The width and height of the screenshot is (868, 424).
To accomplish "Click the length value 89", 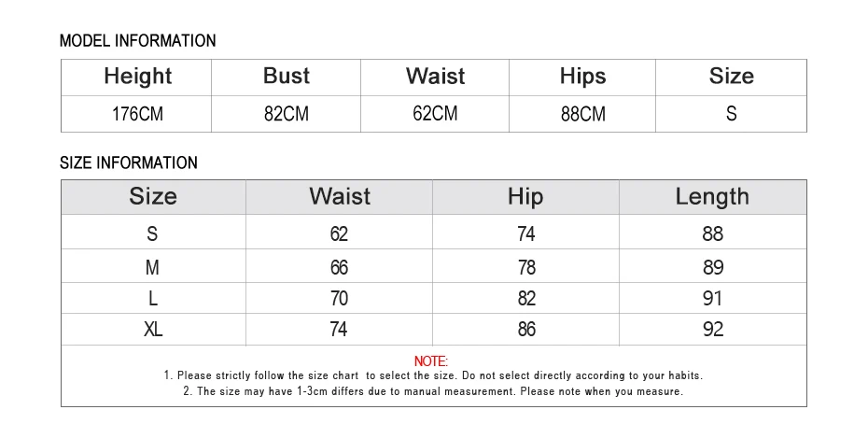I will point(713,268).
